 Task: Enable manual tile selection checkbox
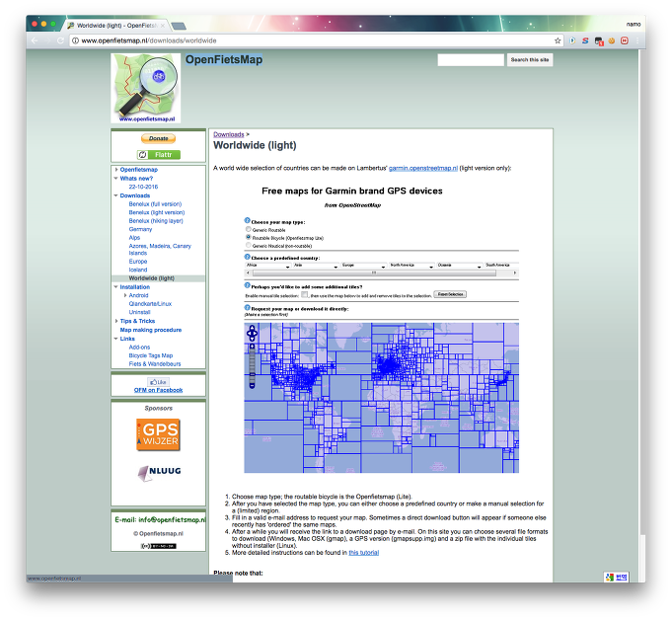tap(304, 294)
